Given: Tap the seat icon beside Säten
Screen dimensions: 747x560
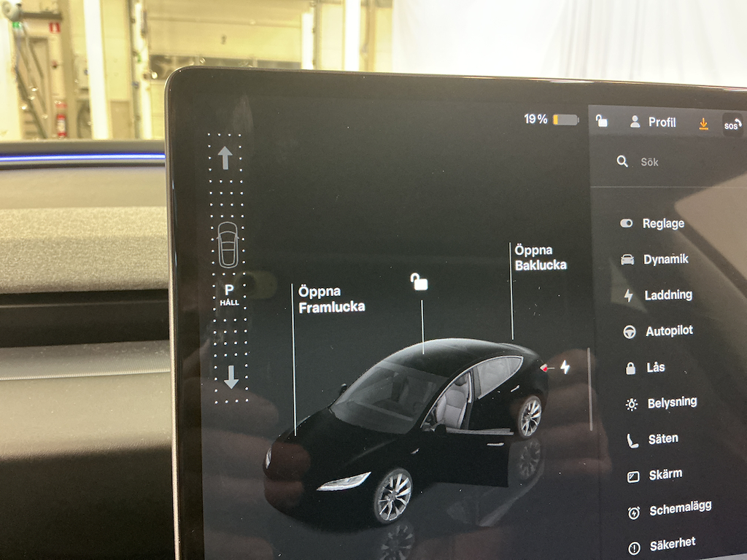Looking at the screenshot, I should (x=632, y=440).
